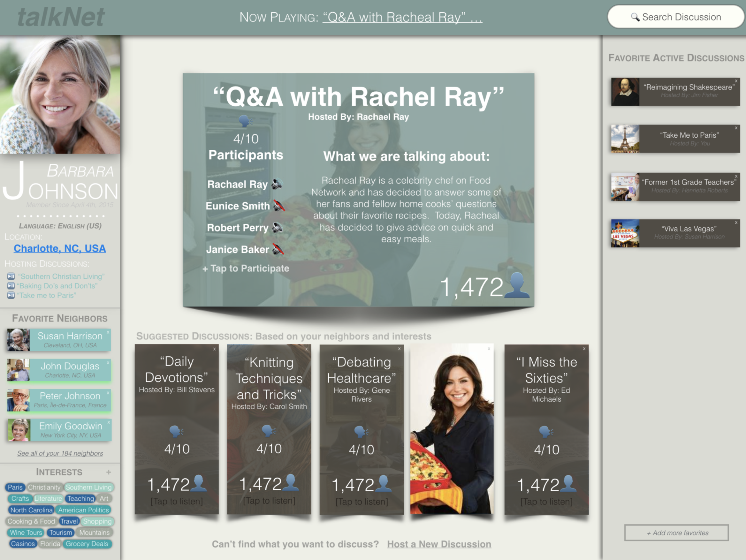Open Host a New Discussion link

point(439,544)
